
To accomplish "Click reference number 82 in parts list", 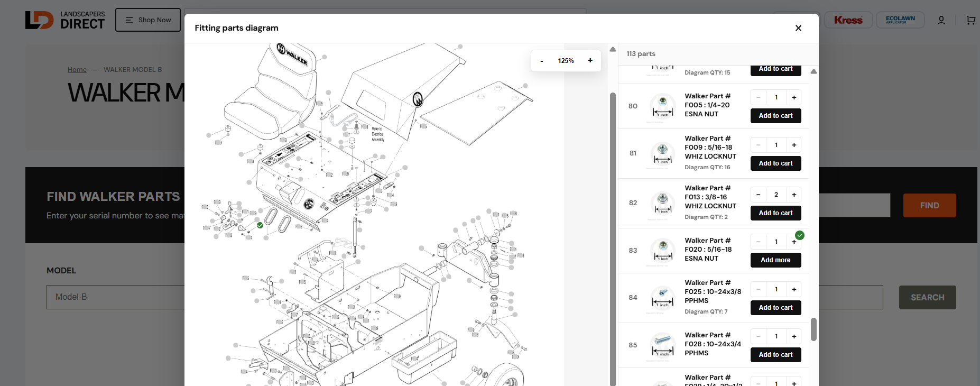I will coord(633,203).
